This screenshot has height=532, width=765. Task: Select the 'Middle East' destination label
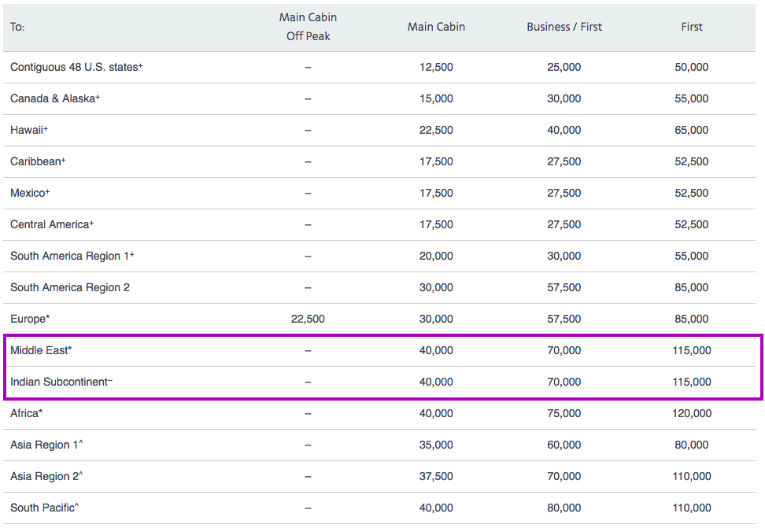(x=41, y=350)
